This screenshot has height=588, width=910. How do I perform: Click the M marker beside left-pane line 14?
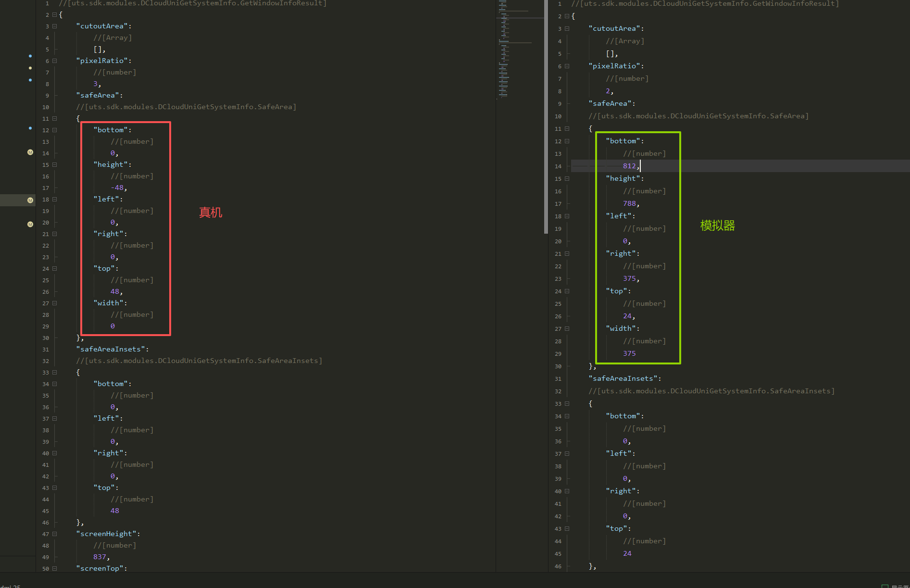(30, 152)
